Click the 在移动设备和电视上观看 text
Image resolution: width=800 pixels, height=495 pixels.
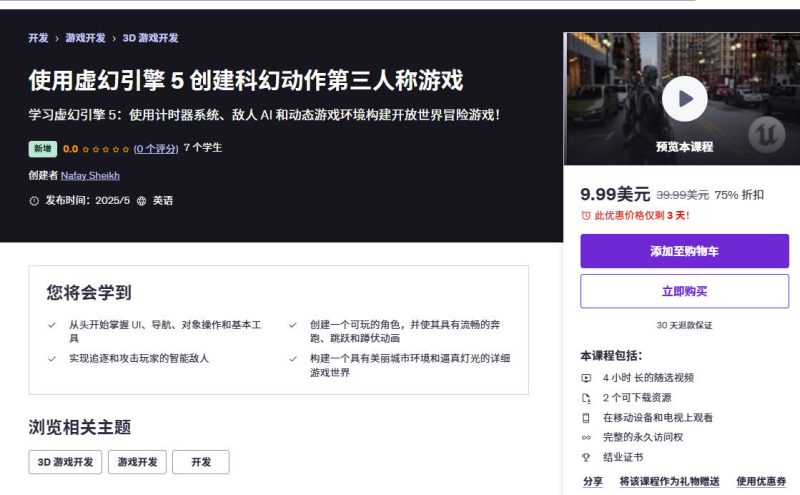pos(658,417)
